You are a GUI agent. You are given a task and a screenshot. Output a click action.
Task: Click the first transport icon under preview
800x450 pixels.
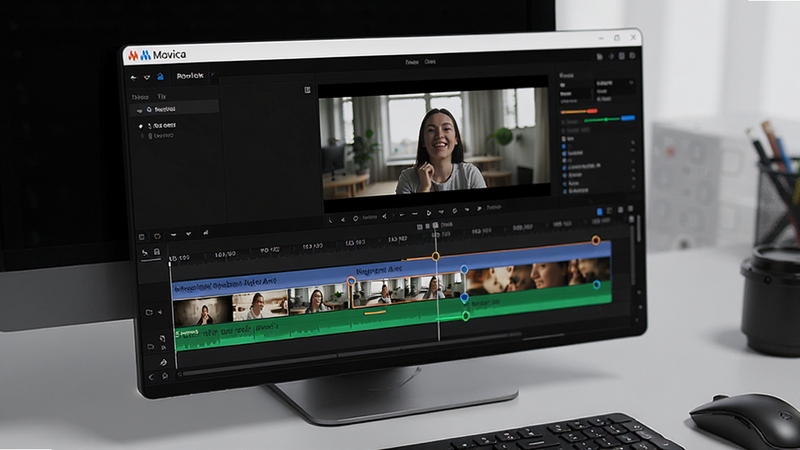[x=331, y=220]
